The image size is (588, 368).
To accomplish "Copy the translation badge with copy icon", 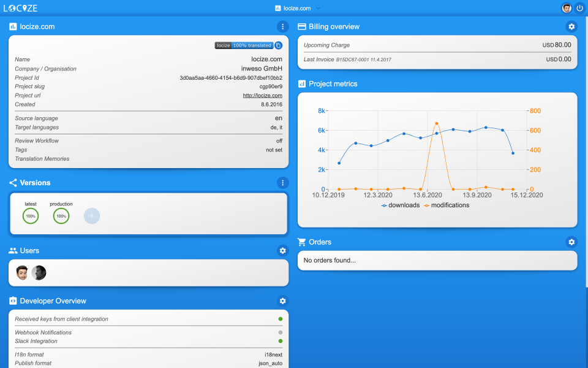I will [278, 45].
